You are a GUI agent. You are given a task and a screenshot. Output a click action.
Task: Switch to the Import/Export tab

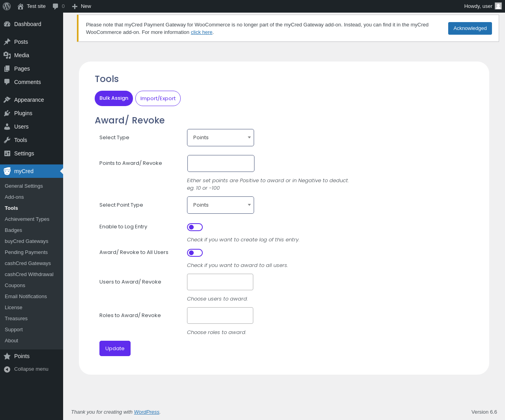pyautogui.click(x=158, y=98)
